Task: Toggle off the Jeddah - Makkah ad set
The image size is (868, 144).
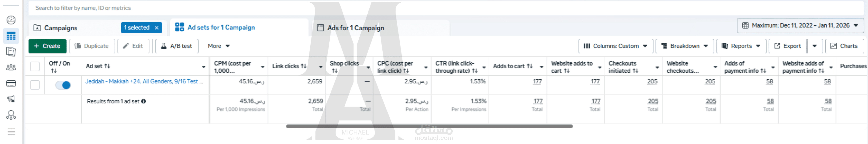Action: tap(63, 85)
